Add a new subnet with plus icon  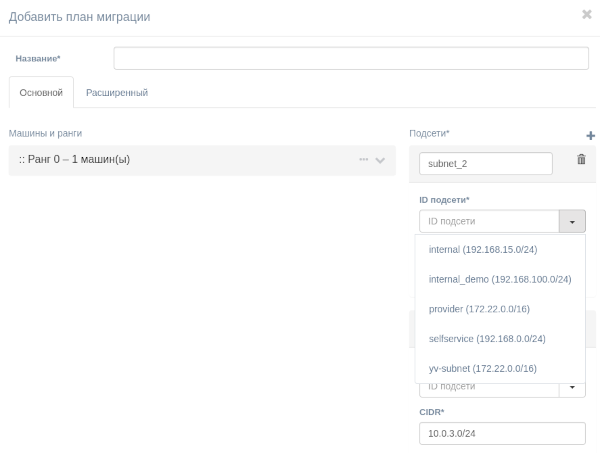point(590,135)
